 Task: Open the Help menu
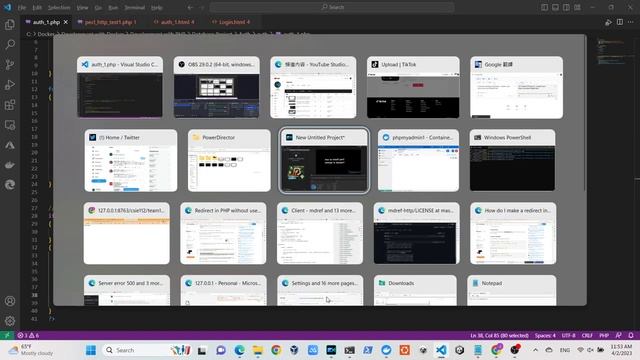(x=157, y=7)
